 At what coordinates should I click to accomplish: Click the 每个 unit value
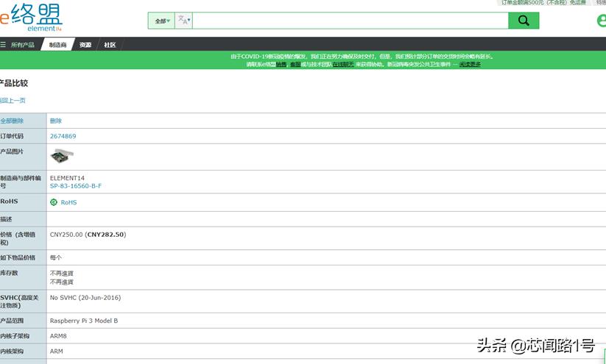click(56, 257)
